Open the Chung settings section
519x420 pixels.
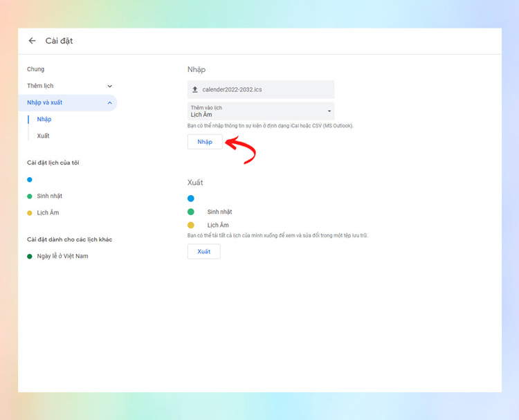coord(36,69)
